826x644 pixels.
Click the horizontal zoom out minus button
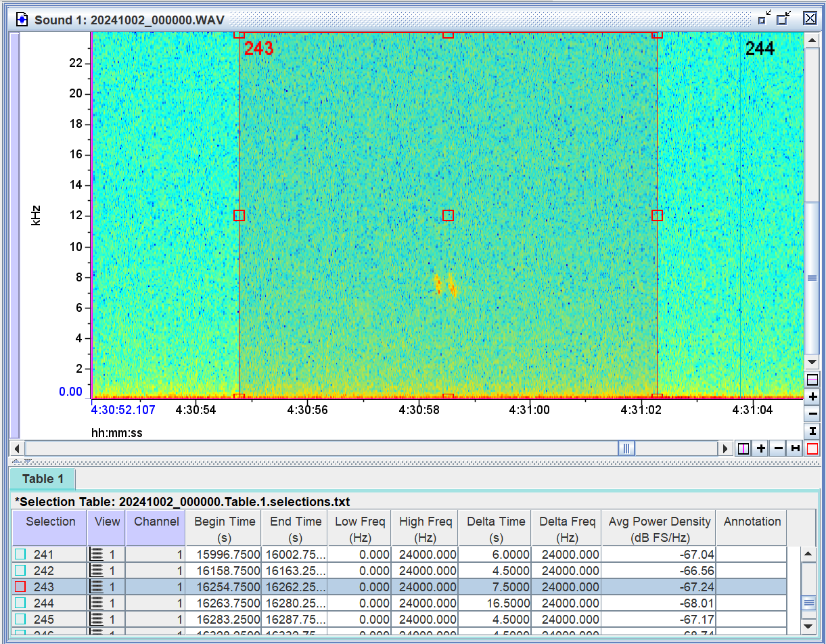tap(778, 448)
